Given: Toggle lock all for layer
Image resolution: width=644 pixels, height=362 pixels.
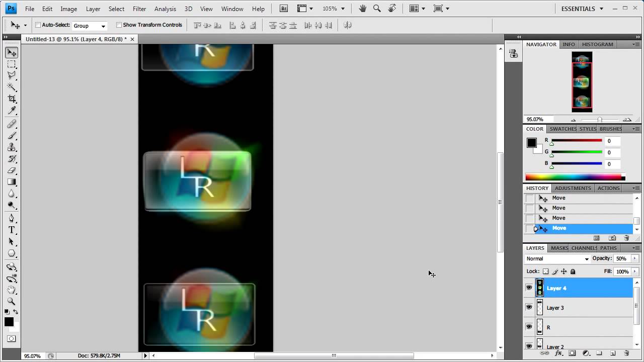Looking at the screenshot, I should (573, 271).
